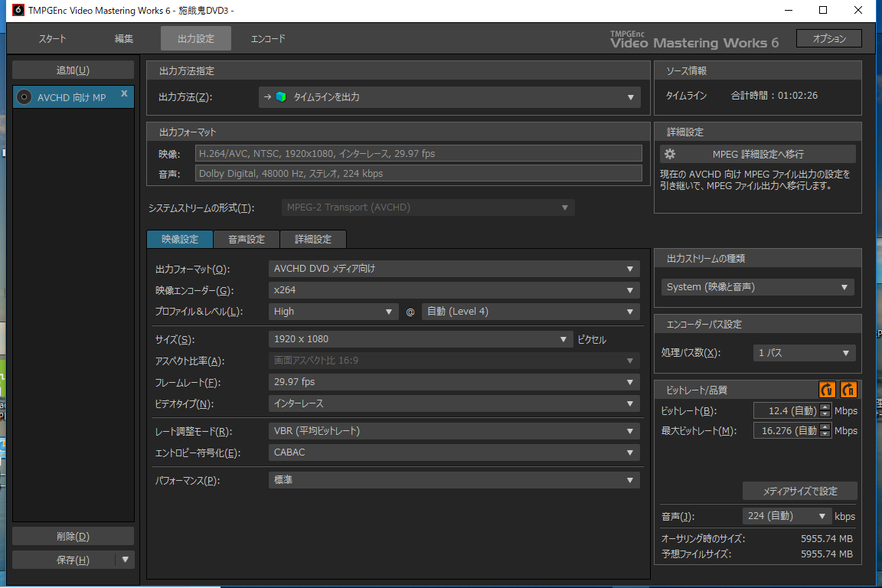The height and width of the screenshot is (588, 882).
Task: Click 最大ビットレート field showing 16.276
Action: pos(786,430)
